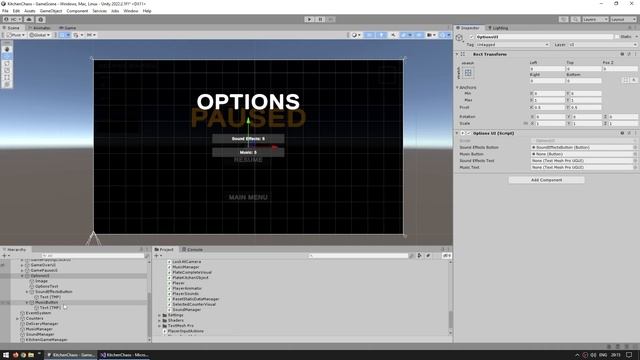Screen dimensions: 640x360
Task: Open the cloud services icon
Action: [x=29, y=19]
